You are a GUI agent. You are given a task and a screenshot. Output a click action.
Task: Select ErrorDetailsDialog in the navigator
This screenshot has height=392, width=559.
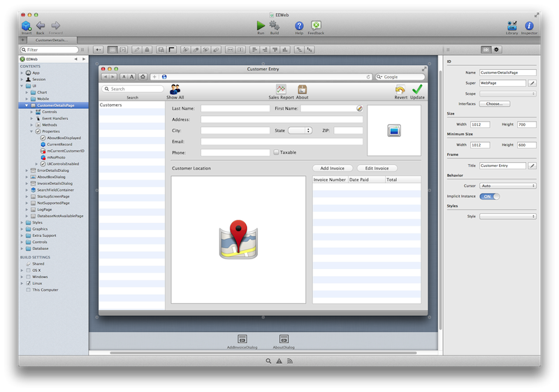(53, 170)
